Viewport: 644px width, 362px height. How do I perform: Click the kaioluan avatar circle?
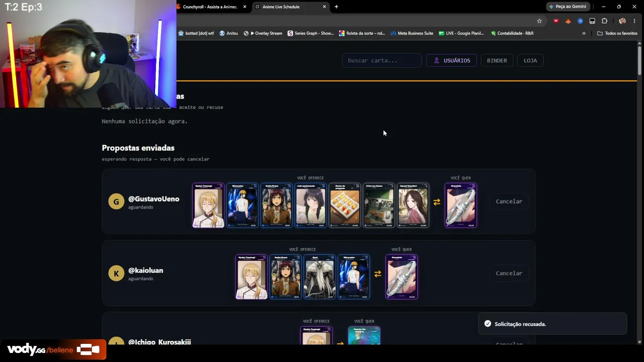click(116, 274)
